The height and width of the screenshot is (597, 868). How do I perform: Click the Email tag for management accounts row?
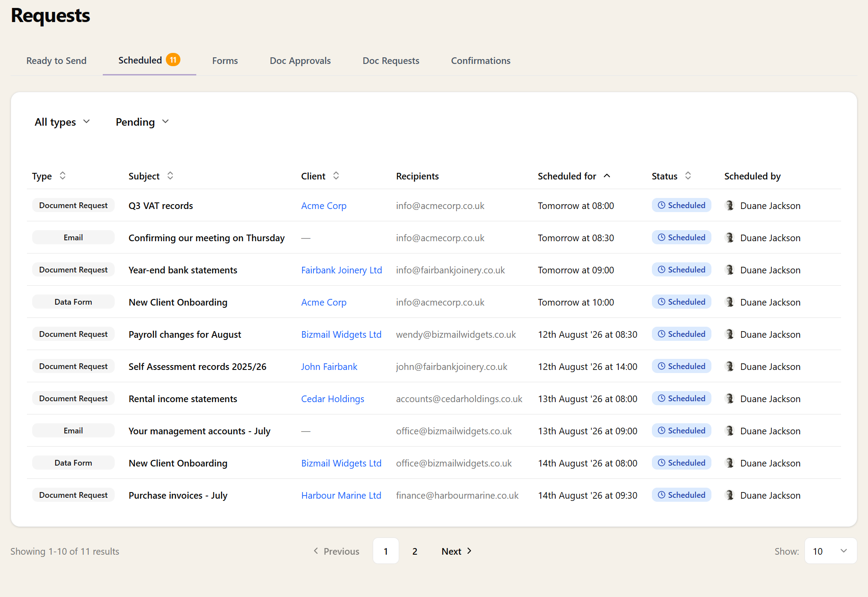73,431
